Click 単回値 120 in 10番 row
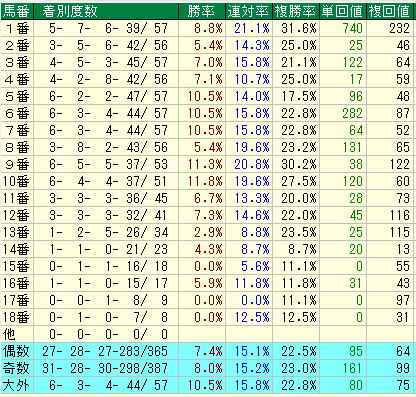 (x=353, y=182)
